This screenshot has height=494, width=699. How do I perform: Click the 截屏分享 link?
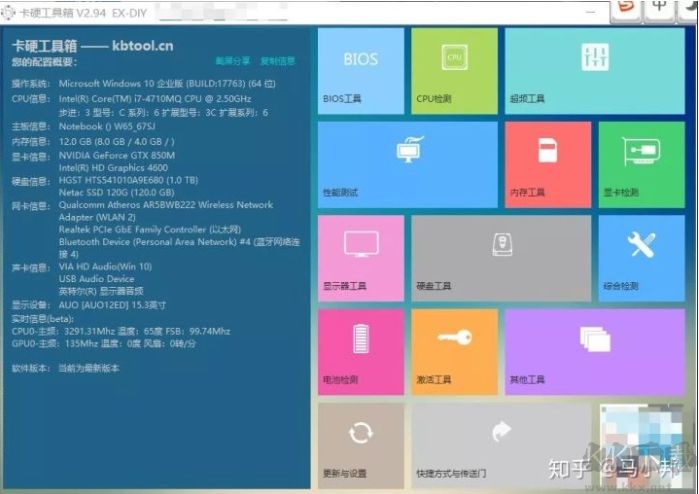(233, 61)
